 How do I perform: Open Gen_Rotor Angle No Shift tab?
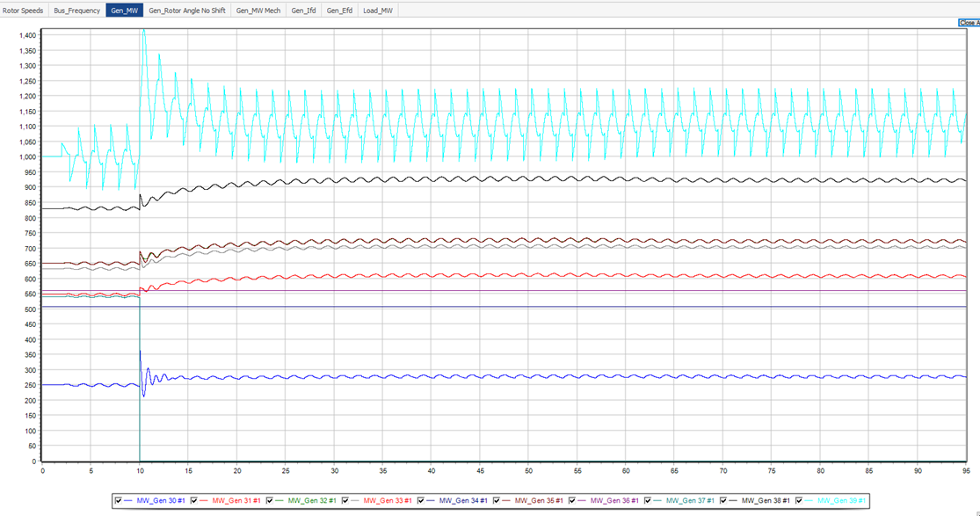tap(187, 10)
